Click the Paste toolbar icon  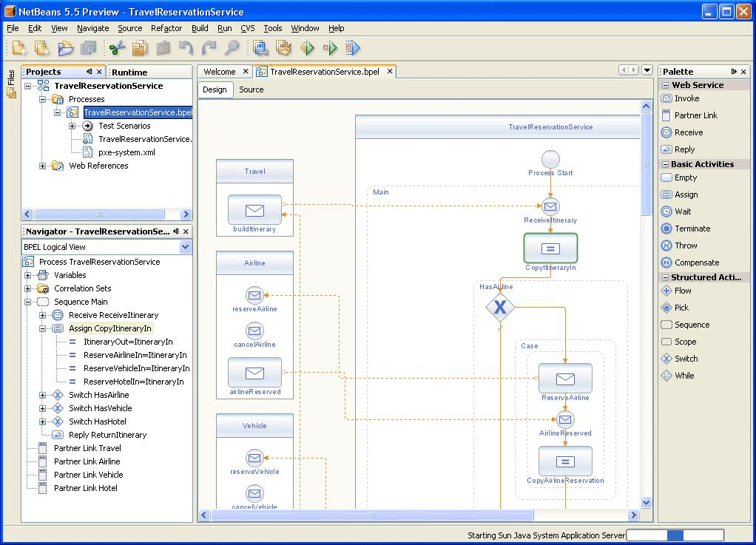pyautogui.click(x=163, y=48)
